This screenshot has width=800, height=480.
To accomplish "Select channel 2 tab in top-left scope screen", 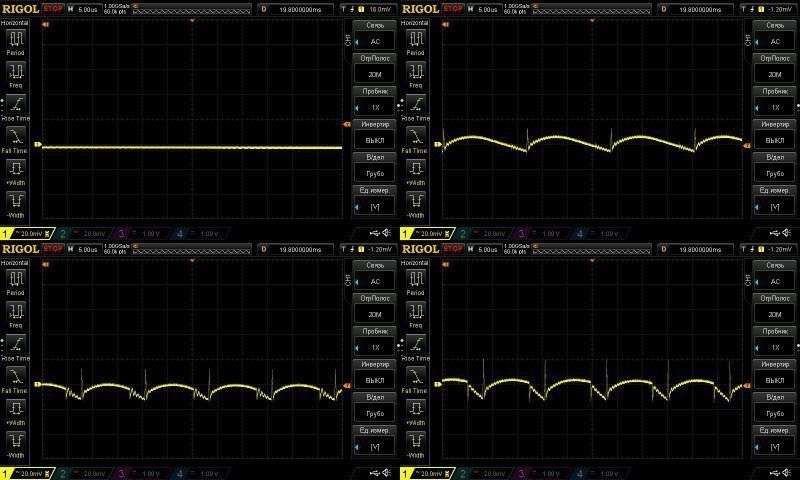I will click(84, 234).
